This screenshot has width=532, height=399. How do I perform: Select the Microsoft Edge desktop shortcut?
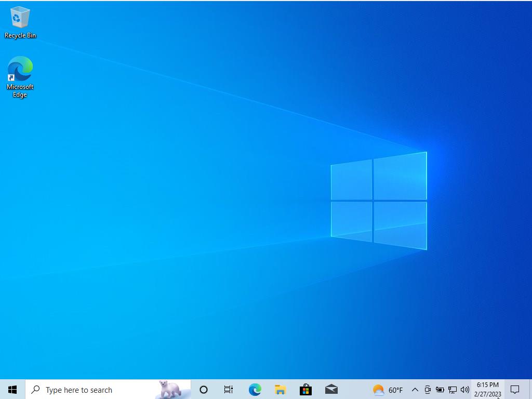20,76
